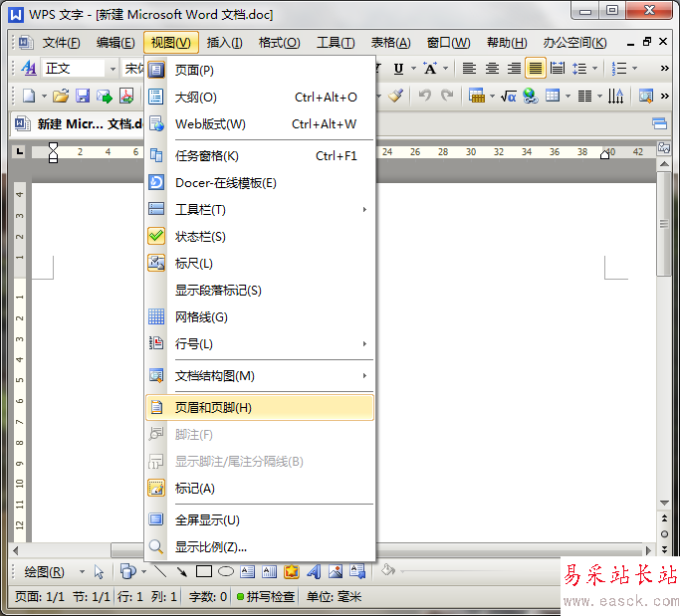Open Docer online templates (在线模板) item

coord(260,183)
